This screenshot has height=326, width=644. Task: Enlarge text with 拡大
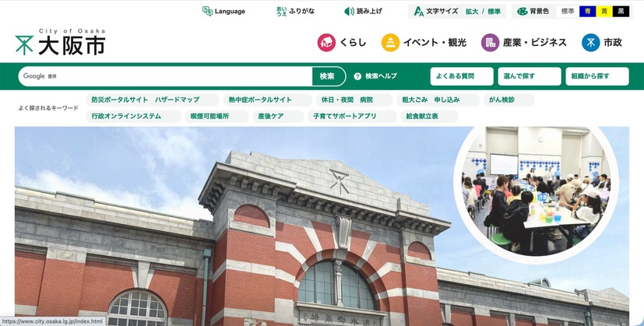click(x=471, y=12)
